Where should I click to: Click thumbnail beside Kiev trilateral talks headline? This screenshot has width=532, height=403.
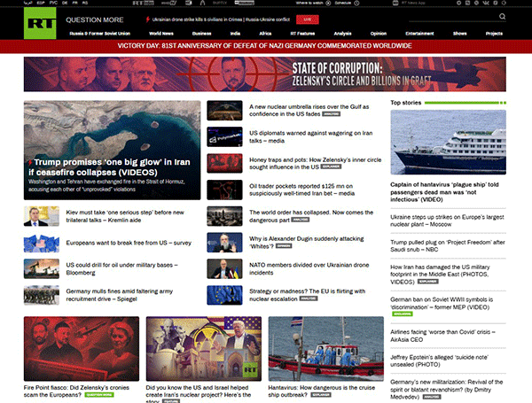pos(42,216)
